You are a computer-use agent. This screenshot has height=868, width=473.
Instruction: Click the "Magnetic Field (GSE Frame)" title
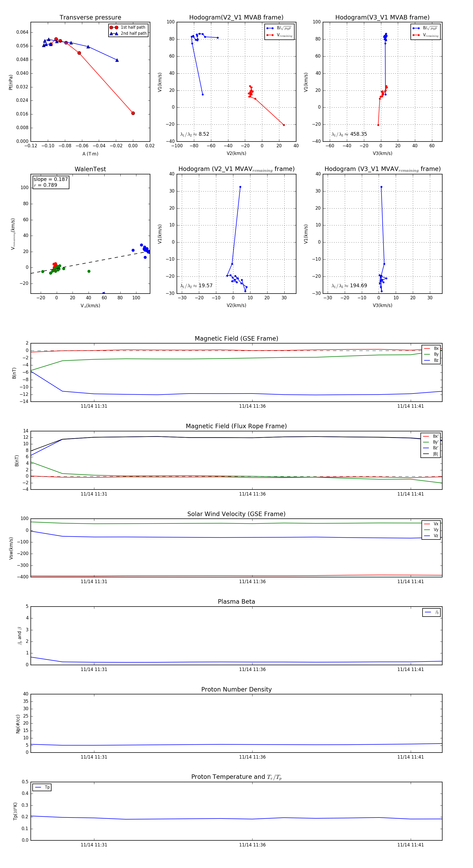point(236,339)
